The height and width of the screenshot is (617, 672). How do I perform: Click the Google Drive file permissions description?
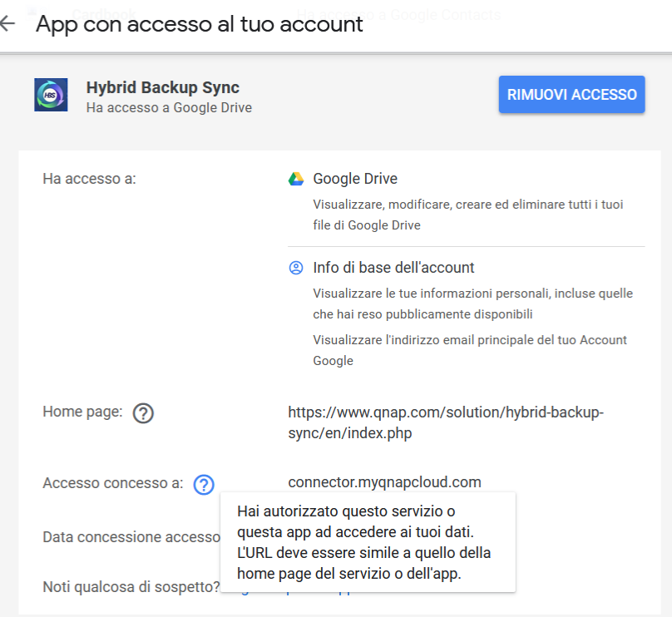pos(467,215)
